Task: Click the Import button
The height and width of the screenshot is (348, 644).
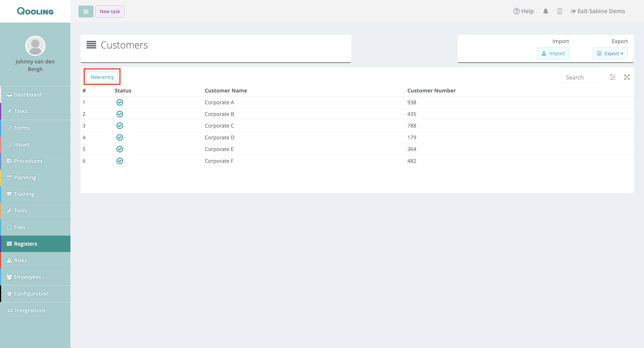Action: click(553, 53)
